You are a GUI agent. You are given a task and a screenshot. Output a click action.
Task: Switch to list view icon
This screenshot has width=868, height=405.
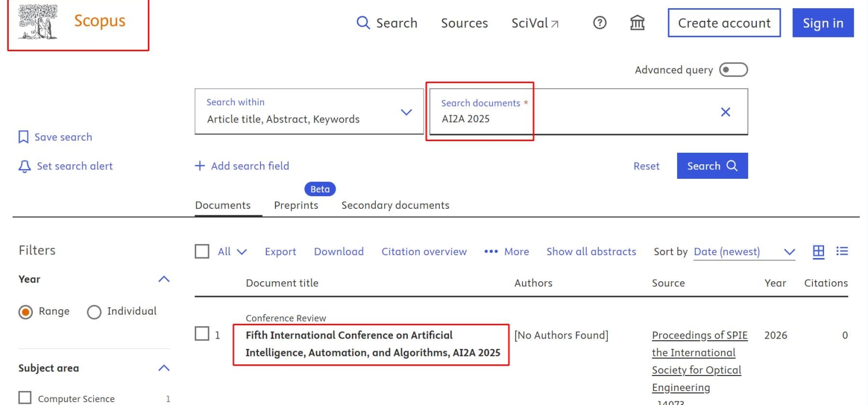[x=842, y=251]
